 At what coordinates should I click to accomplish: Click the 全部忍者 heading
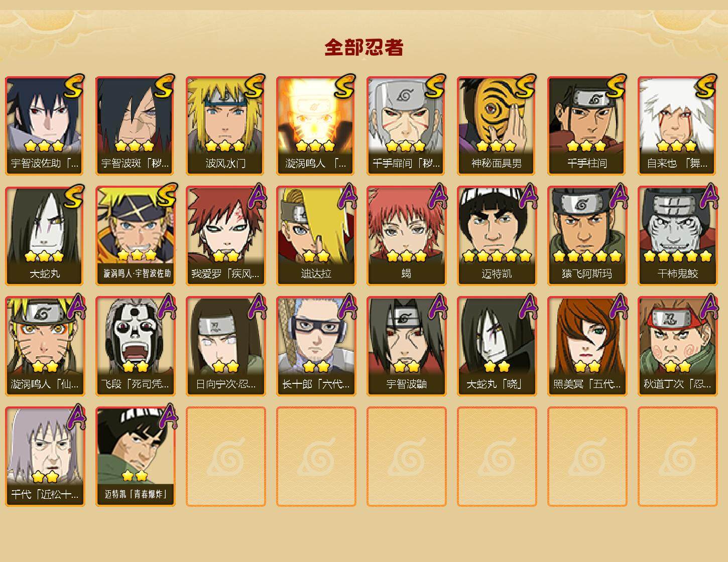tap(364, 48)
